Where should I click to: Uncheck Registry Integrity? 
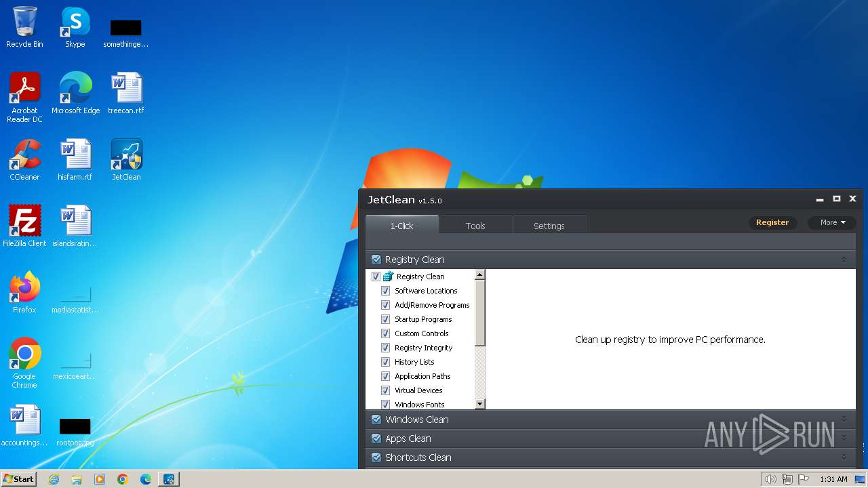point(385,348)
